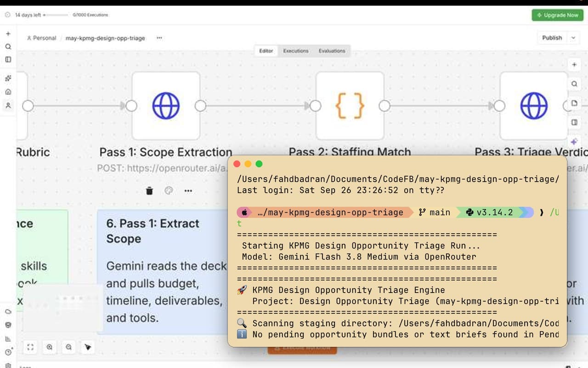Zoom out on the workflow canvas
This screenshot has height=368, width=588.
[68, 347]
